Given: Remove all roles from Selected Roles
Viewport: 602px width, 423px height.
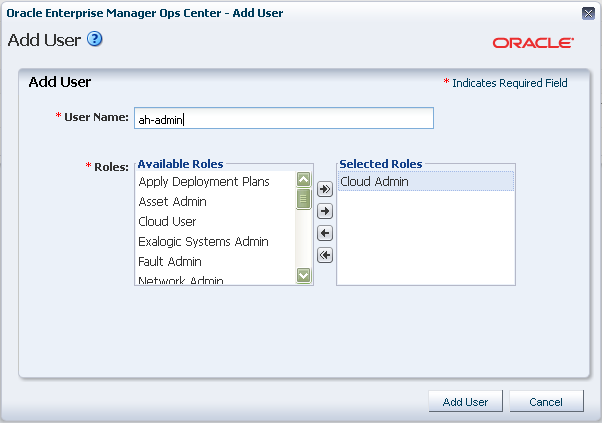Looking at the screenshot, I should click(x=325, y=255).
